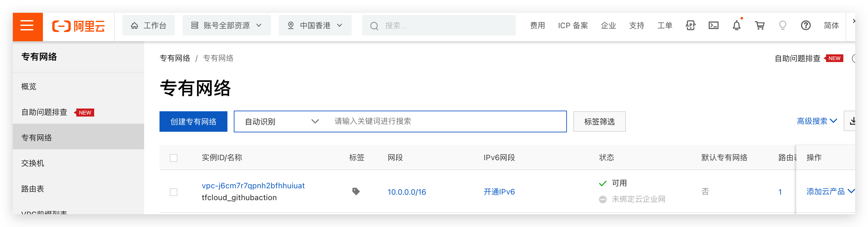Screen dimensions: 868x227
Task: Click route table count 1
Action: tap(780, 192)
